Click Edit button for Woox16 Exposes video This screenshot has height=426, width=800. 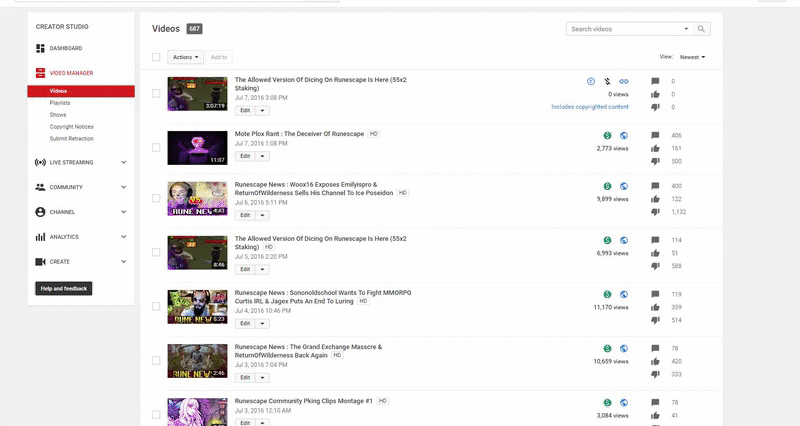[245, 215]
